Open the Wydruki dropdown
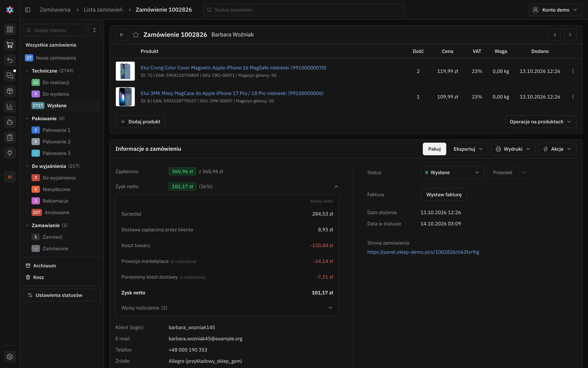Image resolution: width=588 pixels, height=368 pixels. (x=513, y=149)
